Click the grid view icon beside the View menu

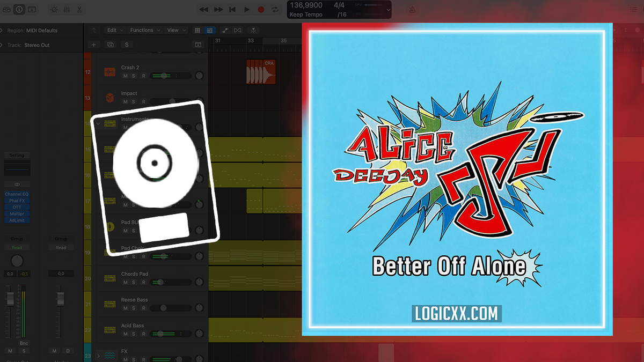(197, 30)
